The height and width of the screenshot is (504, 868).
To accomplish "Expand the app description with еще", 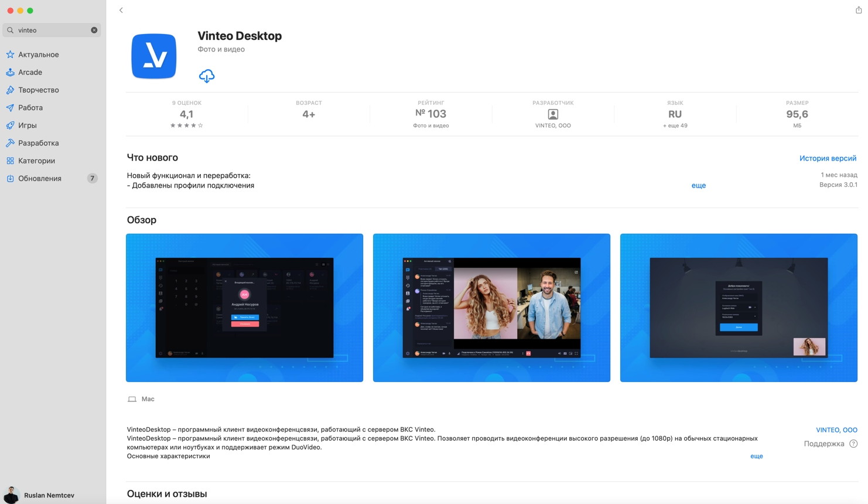I will (757, 456).
